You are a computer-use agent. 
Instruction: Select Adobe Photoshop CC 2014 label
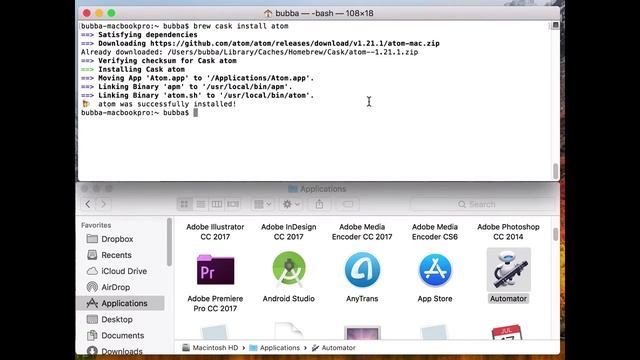pyautogui.click(x=508, y=232)
